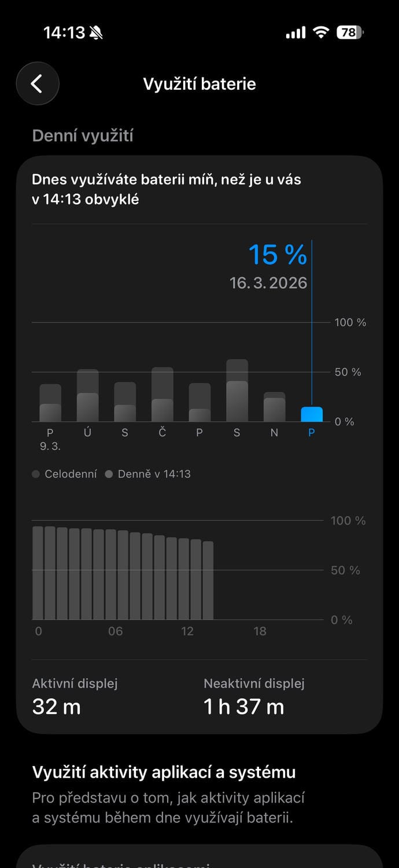This screenshot has width=399, height=868.
Task: Tap the 15 % usage value
Action: (x=277, y=255)
